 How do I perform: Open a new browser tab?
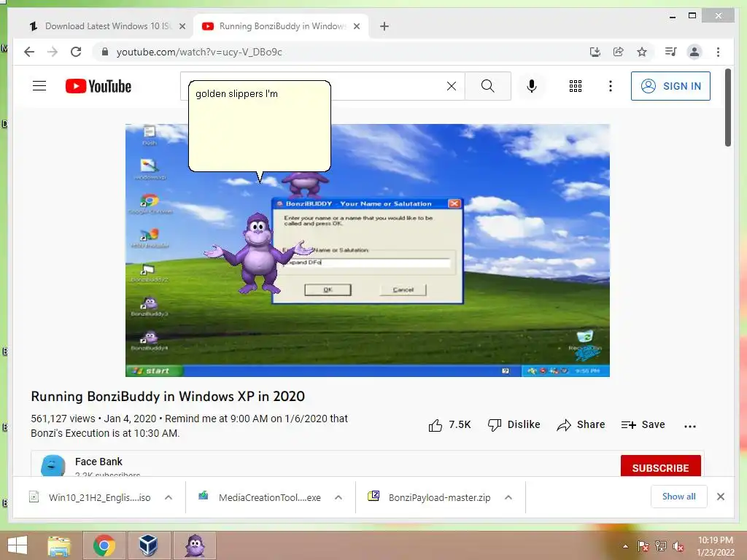point(384,26)
